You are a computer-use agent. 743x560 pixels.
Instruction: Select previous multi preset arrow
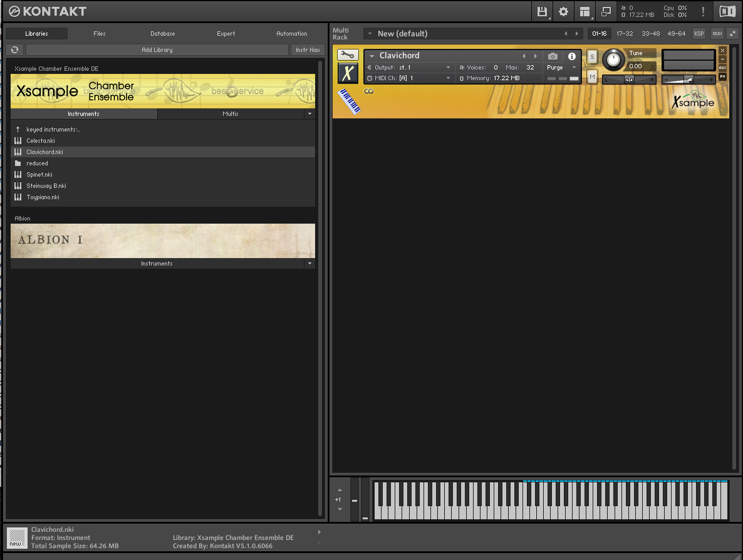565,34
